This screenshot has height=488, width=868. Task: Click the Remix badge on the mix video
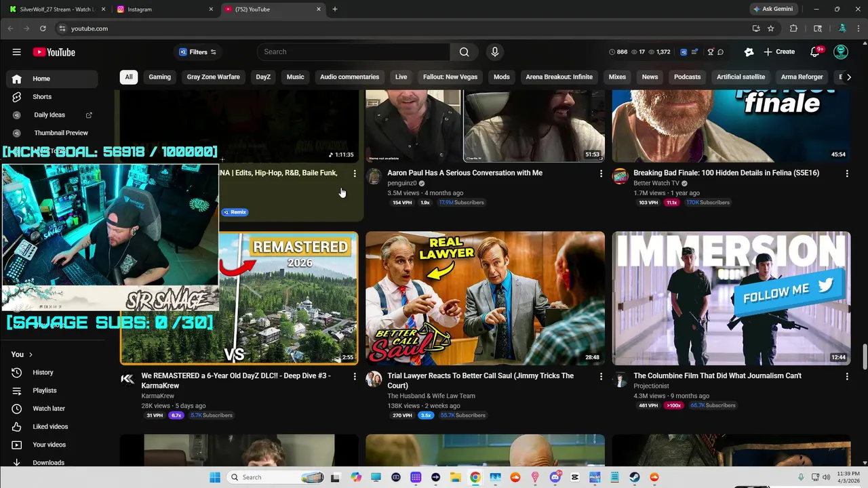(235, 212)
